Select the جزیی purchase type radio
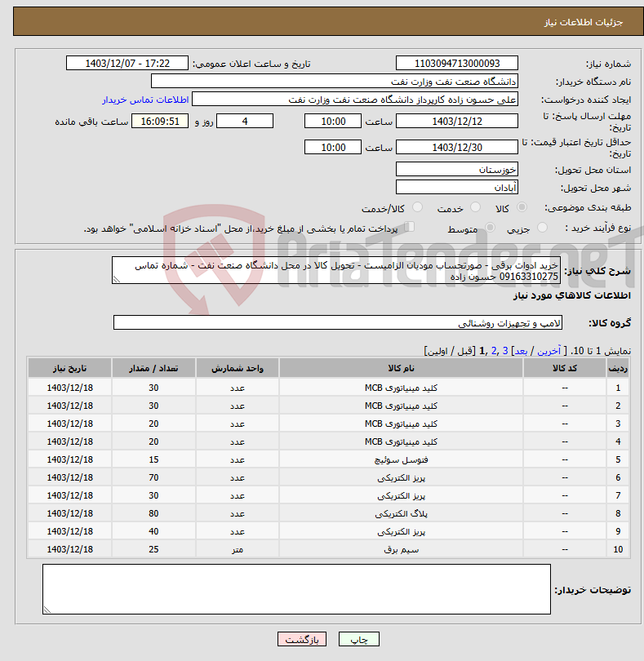This screenshot has height=661, width=644. [x=542, y=228]
